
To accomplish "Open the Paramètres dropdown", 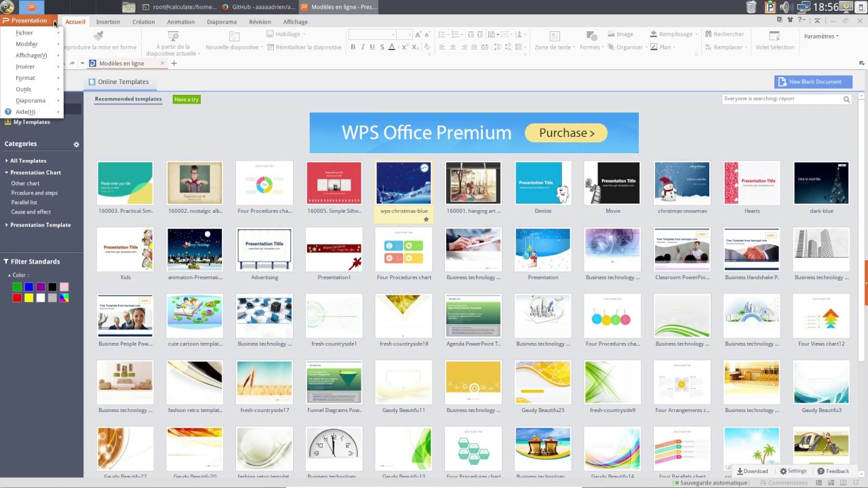I will [x=821, y=37].
